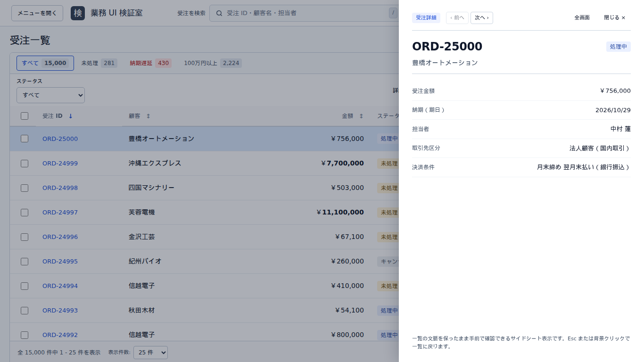Open the detail in 全画面

coord(582,18)
